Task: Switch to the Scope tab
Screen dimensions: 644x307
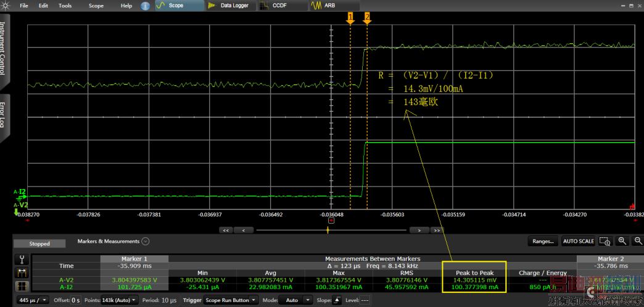Action: 180,6
